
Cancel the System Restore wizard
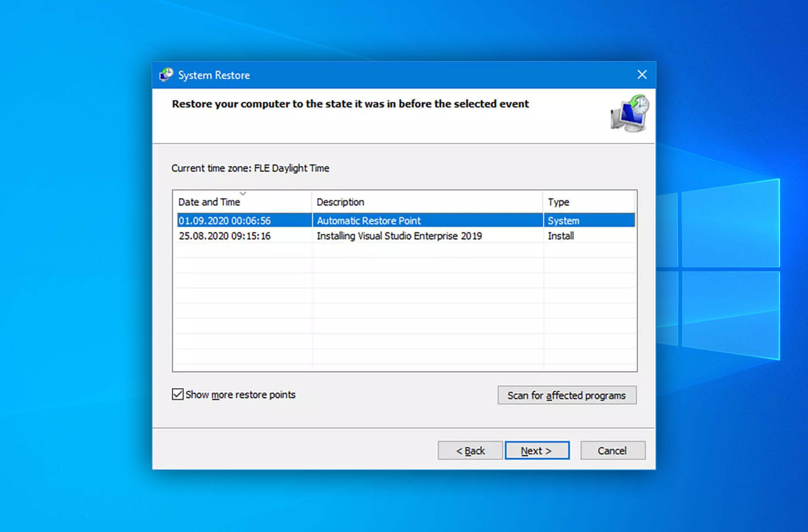pos(613,451)
